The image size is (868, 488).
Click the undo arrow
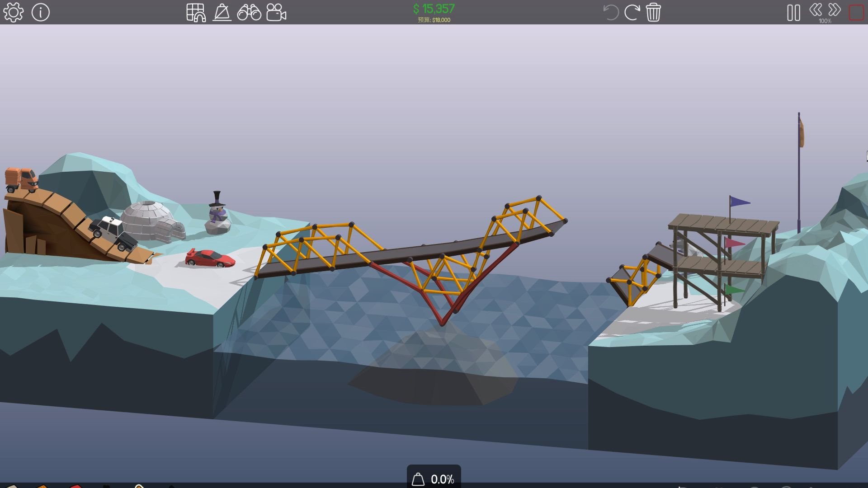(610, 12)
